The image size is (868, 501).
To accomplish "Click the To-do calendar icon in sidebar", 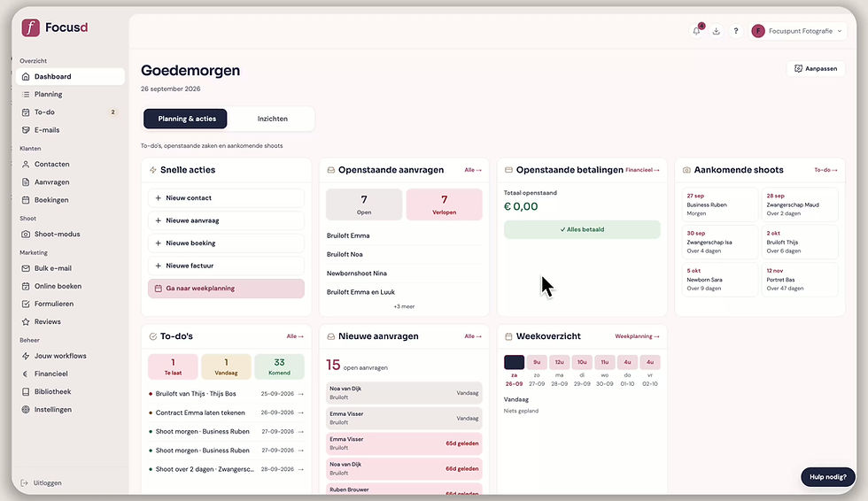I will click(26, 112).
